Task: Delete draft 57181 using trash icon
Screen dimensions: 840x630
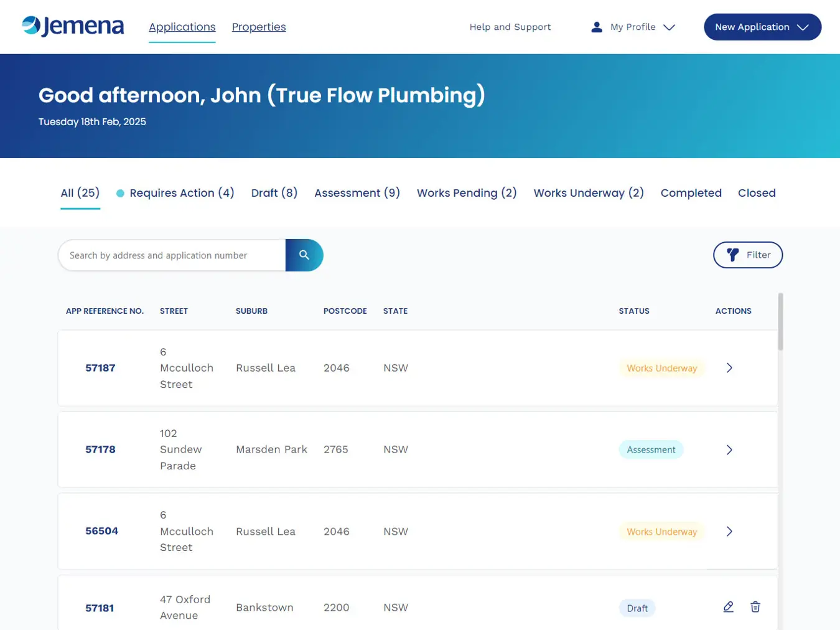Action: coord(755,607)
